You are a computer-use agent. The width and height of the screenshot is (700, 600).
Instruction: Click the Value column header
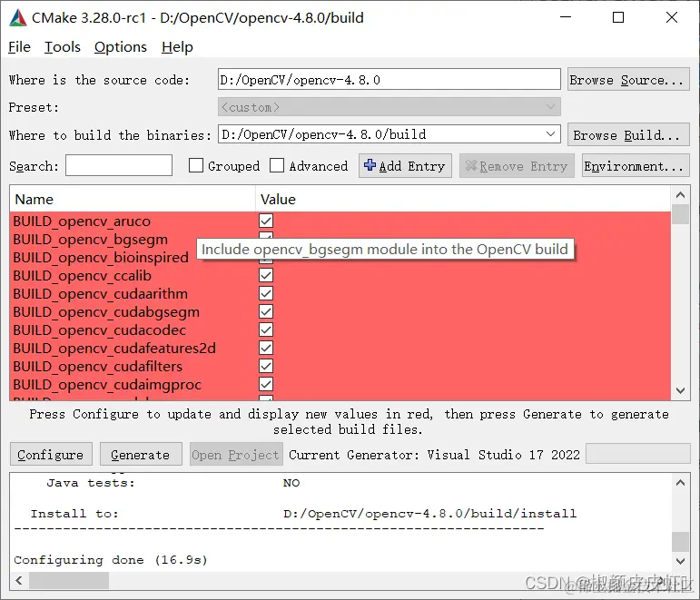(463, 199)
